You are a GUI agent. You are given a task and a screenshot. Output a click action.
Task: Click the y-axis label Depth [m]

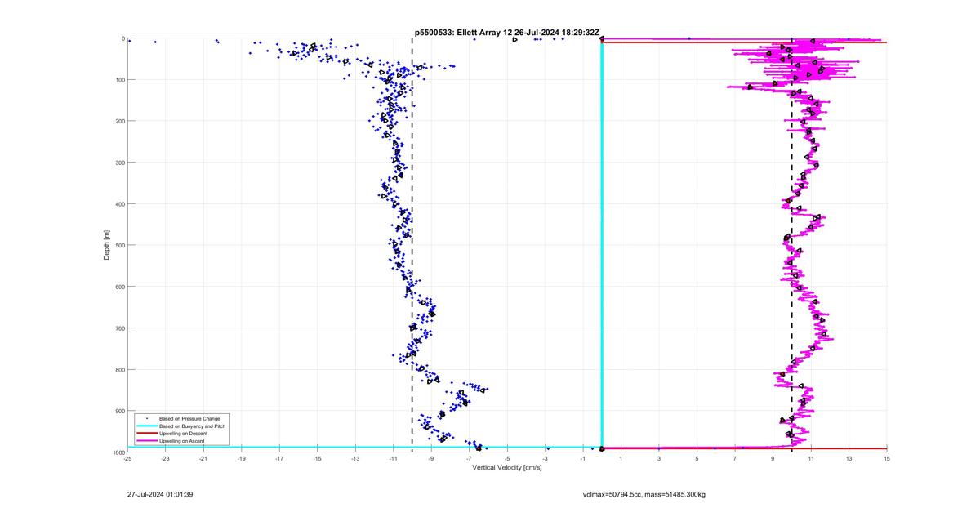pos(107,244)
